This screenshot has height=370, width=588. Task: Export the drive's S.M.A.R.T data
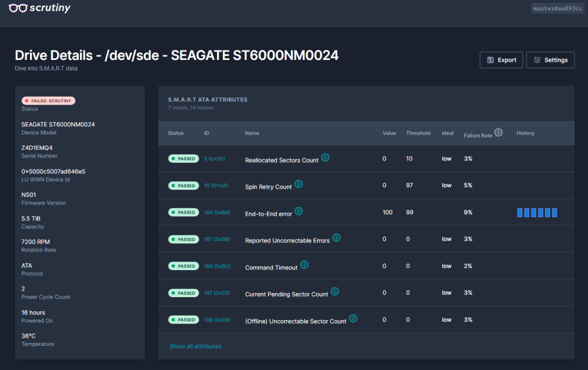click(502, 60)
